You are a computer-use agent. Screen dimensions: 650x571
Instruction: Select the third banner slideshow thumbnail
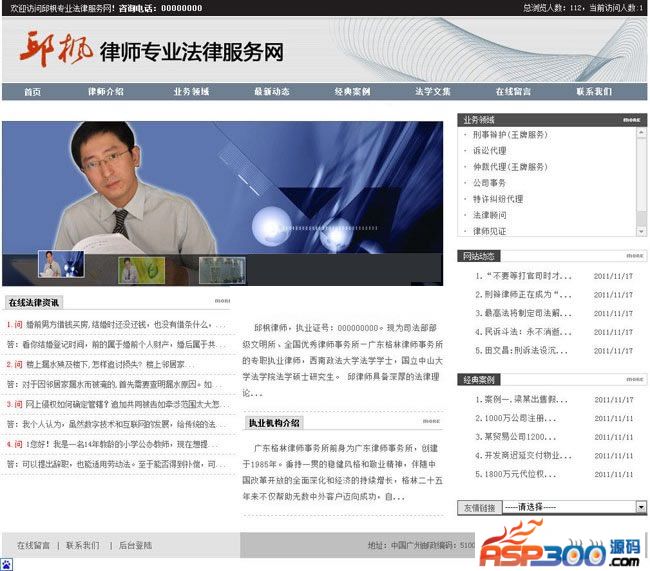click(x=221, y=269)
